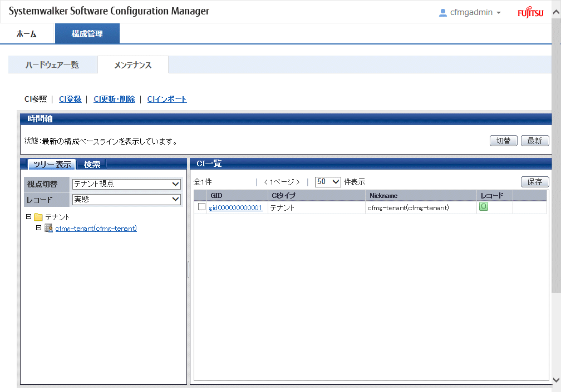Select cfmg-tenant(cfmg-tenant) link in the tree
Image resolution: width=561 pixels, height=392 pixels.
tap(96, 229)
